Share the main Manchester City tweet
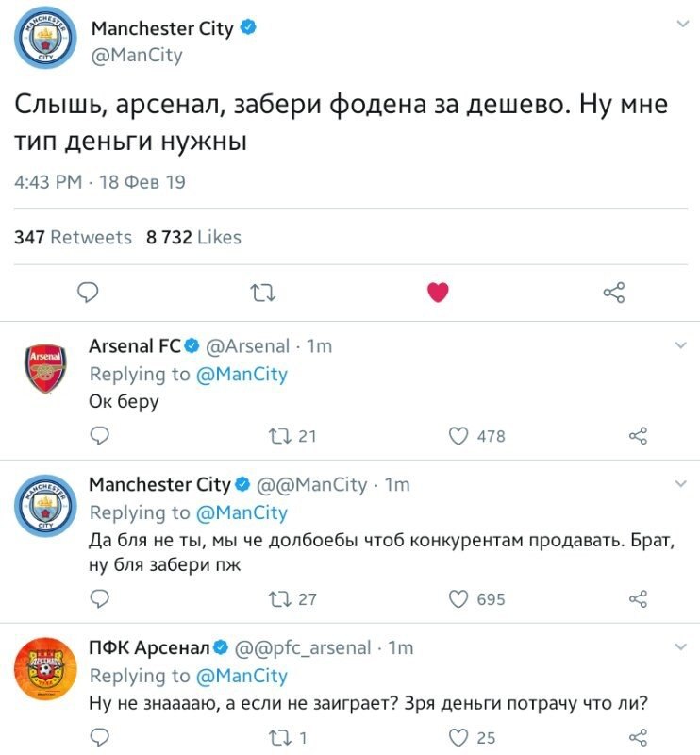This screenshot has width=700, height=755. (x=614, y=293)
